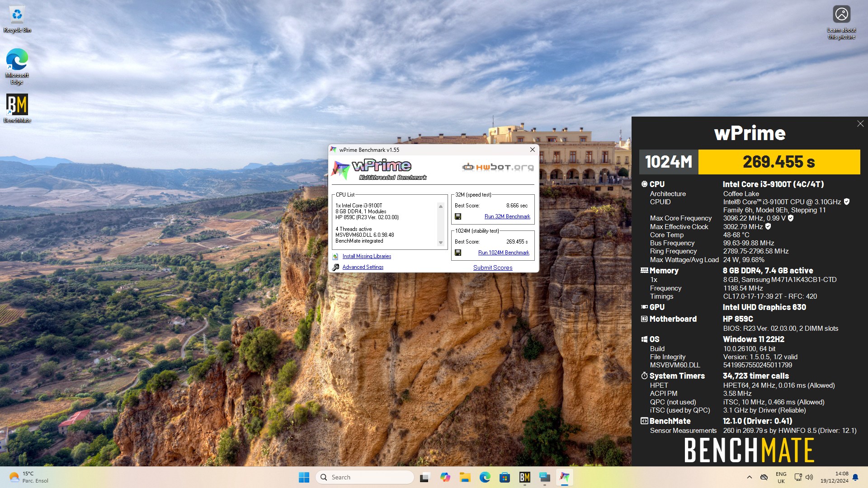Click 'BenchMate integrated' in the CPU List
This screenshot has height=488, width=868.
[x=359, y=241]
